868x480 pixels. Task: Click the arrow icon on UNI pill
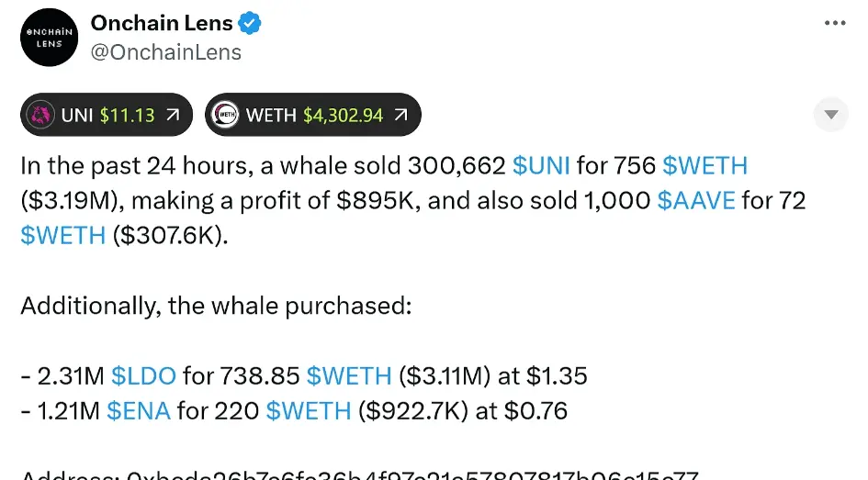coord(173,115)
